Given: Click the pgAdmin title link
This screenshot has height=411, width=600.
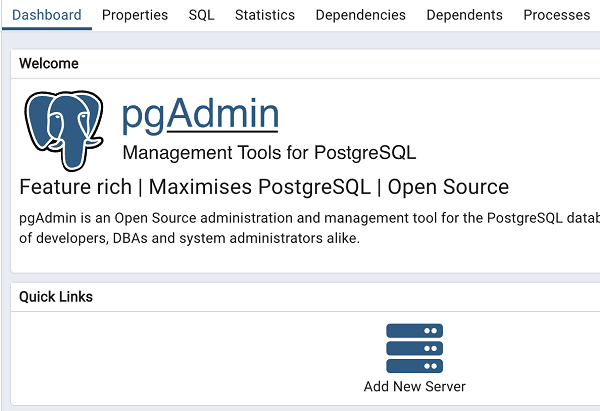Looking at the screenshot, I should click(x=200, y=115).
